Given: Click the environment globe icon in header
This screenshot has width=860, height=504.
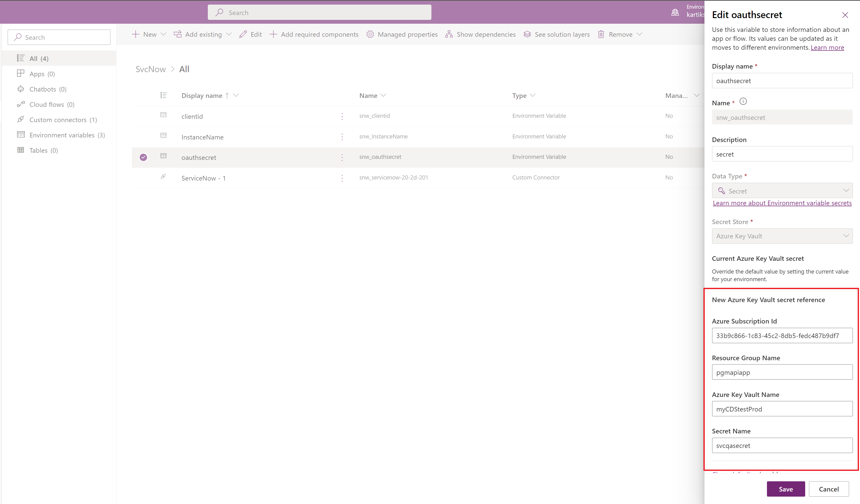Looking at the screenshot, I should 675,13.
